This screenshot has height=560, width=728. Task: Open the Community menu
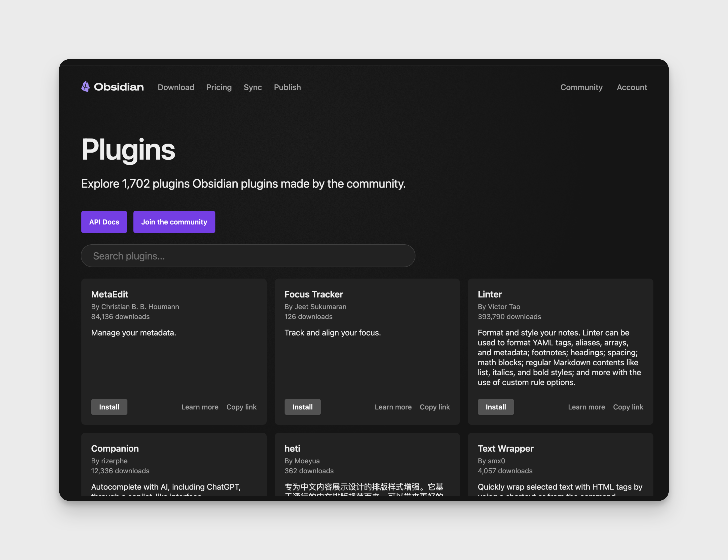581,87
